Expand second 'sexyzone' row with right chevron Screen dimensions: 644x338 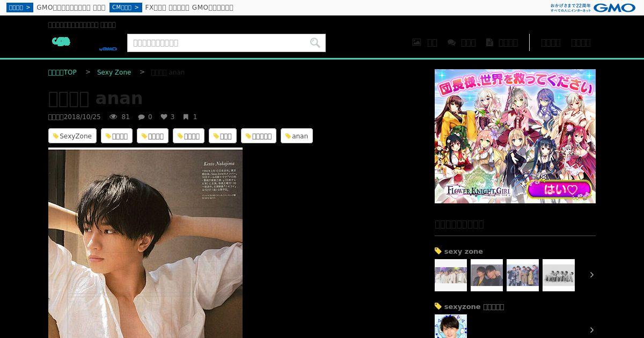(592, 330)
